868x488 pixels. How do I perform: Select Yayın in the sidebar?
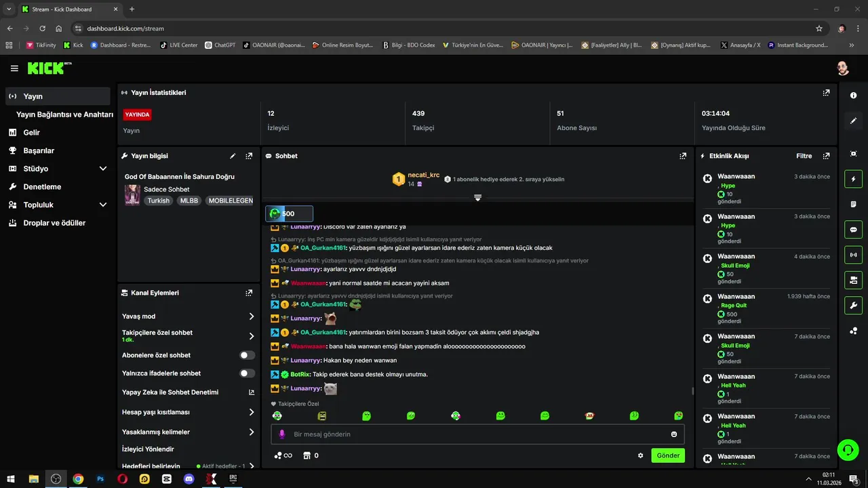click(x=58, y=96)
